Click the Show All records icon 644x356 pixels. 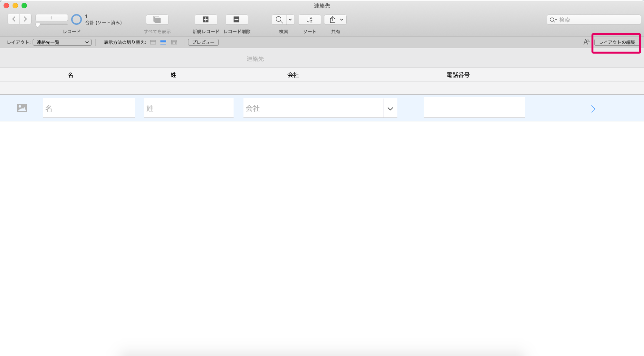tap(157, 20)
